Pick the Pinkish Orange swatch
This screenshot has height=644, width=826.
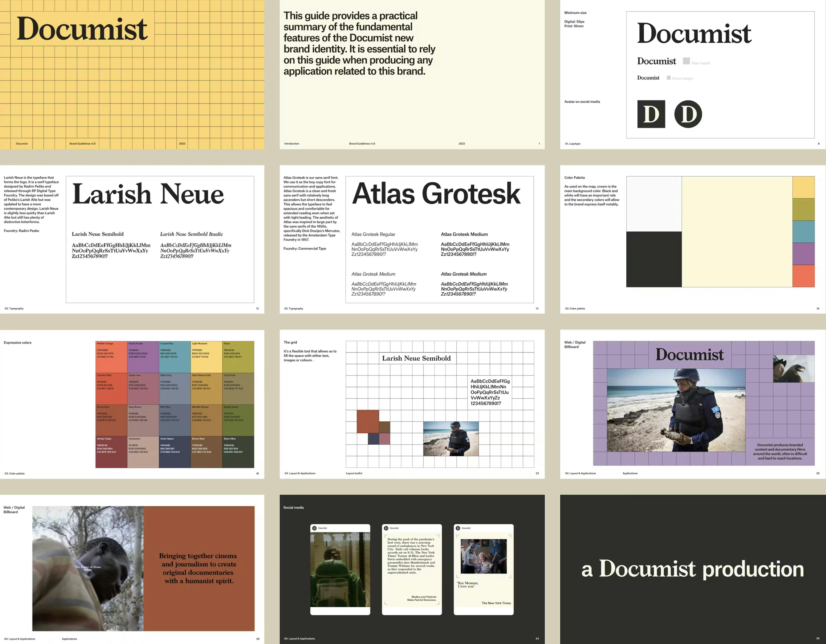click(111, 357)
